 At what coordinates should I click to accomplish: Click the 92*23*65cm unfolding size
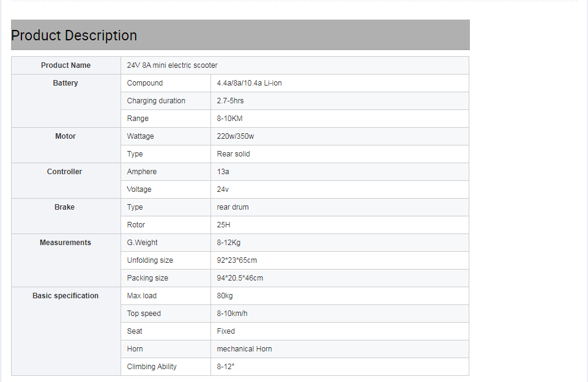pyautogui.click(x=237, y=260)
